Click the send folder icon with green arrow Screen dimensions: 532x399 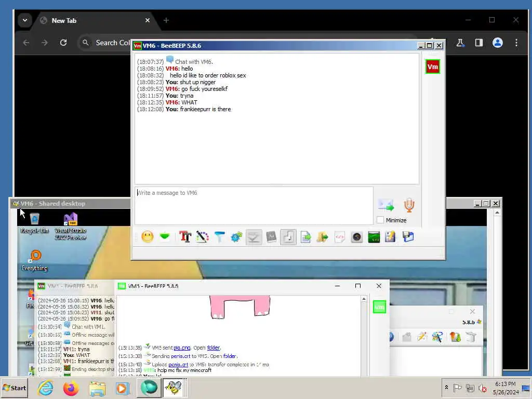(322, 237)
